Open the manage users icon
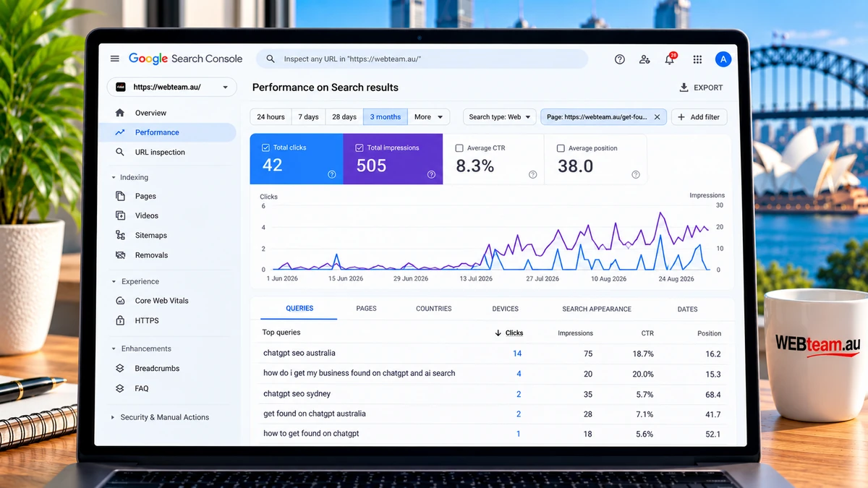 644,59
